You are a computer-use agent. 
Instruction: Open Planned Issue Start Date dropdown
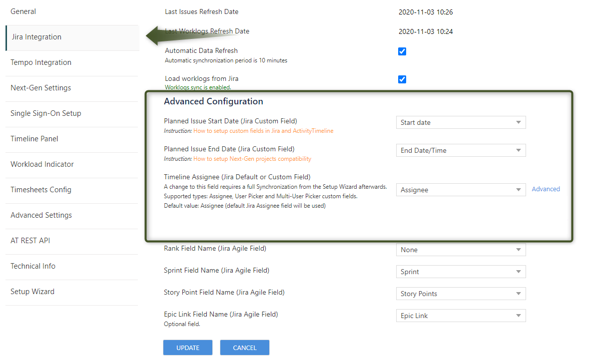pyautogui.click(x=461, y=122)
